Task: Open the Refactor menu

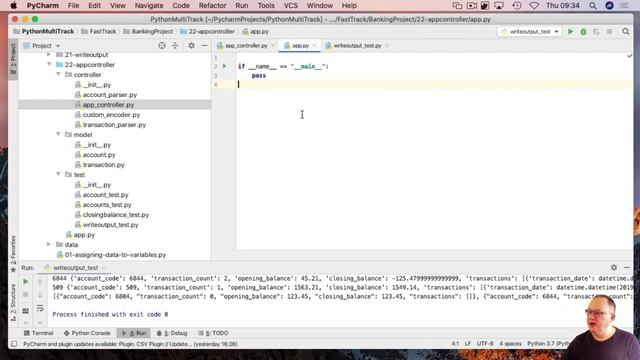Action: click(x=212, y=6)
